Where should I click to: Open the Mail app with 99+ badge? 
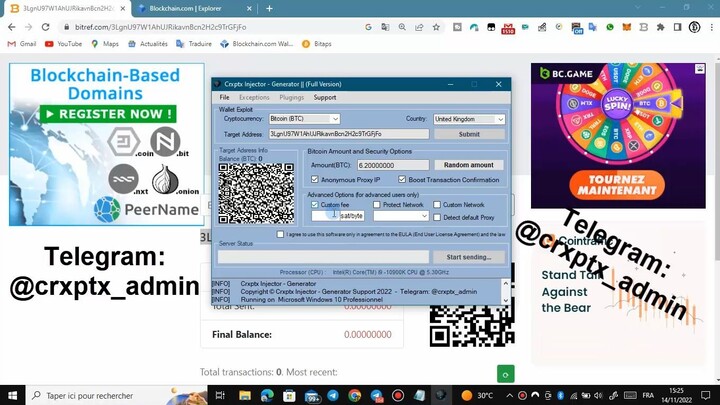click(312, 396)
